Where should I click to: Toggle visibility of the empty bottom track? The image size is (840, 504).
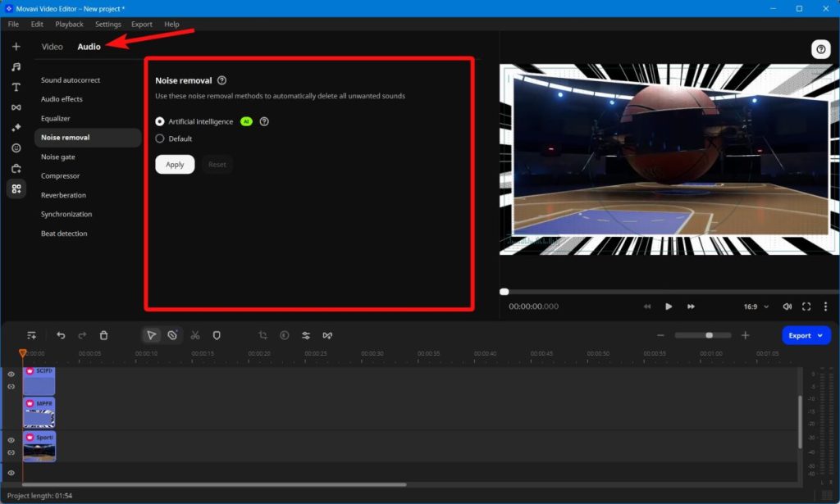[11, 473]
